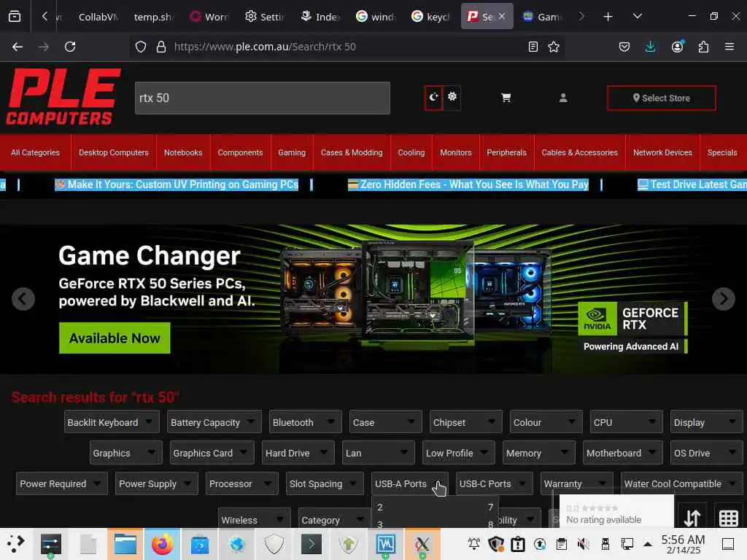This screenshot has width=747, height=560.
Task: Bookmark this page star icon
Action: (x=553, y=47)
